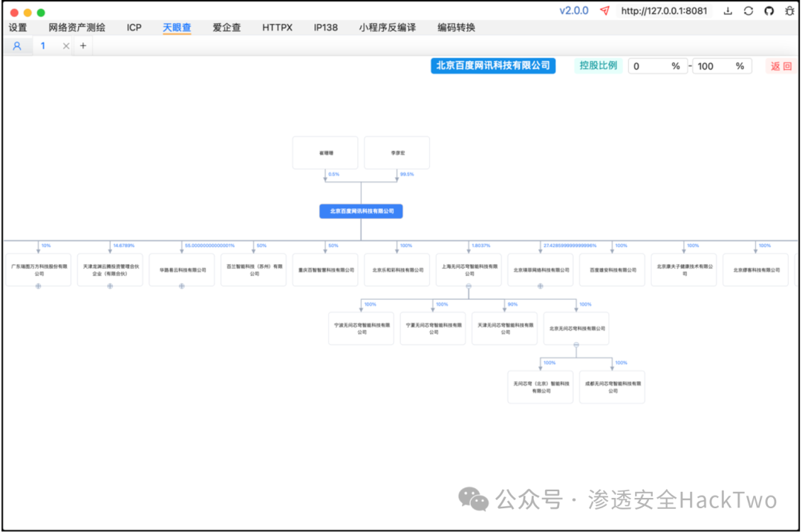This screenshot has height=532, width=802.
Task: Select the 广东瑞图万方科技股份有限公司 card
Action: (39, 270)
